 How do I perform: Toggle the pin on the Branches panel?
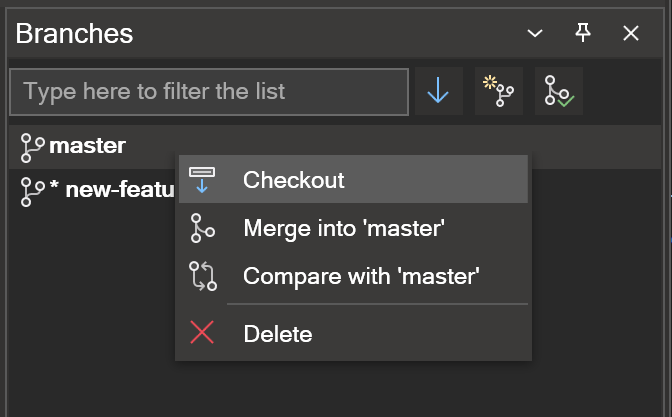click(583, 33)
